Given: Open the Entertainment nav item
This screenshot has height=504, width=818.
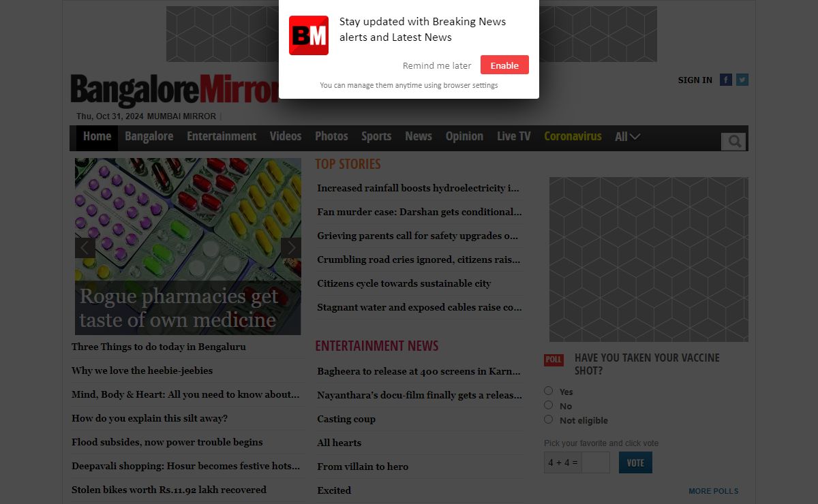Looking at the screenshot, I should pos(222,136).
